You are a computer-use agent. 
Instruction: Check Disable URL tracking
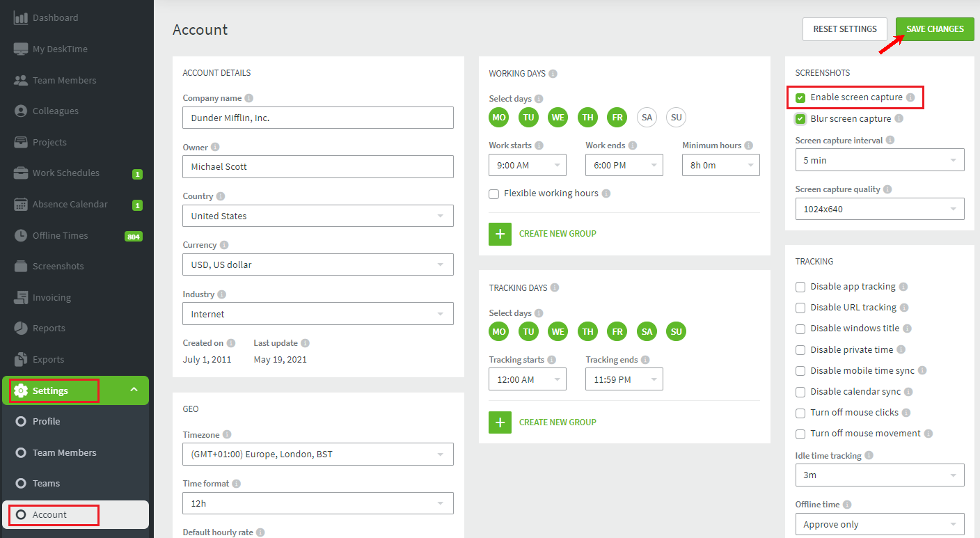[x=800, y=308]
